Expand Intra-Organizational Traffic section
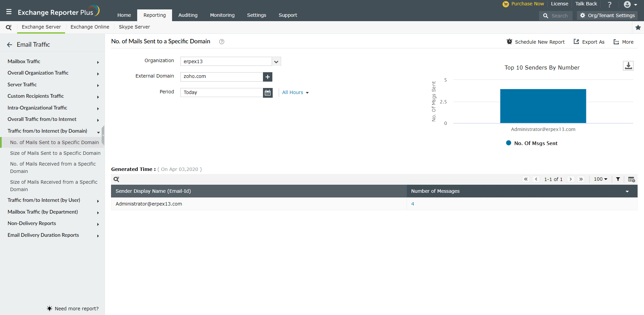This screenshot has width=644, height=315. 98,108
